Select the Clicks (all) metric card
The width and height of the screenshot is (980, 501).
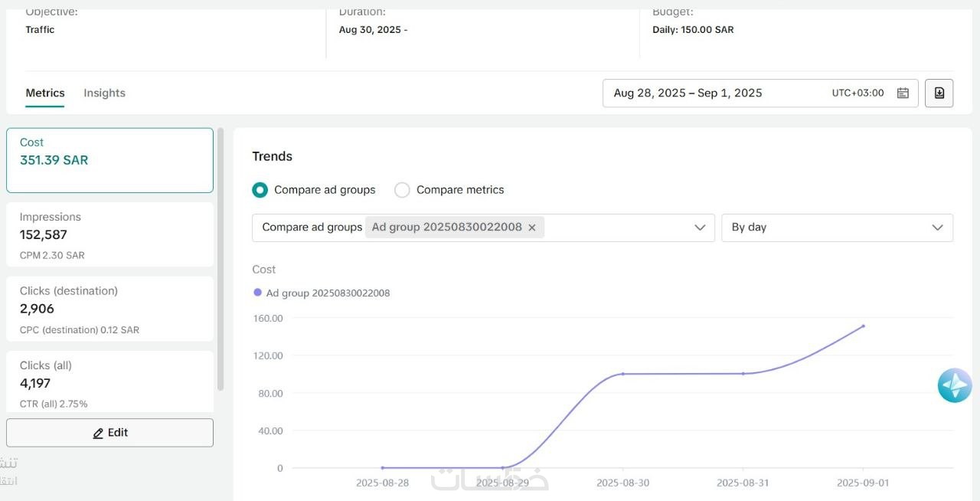tap(109, 381)
